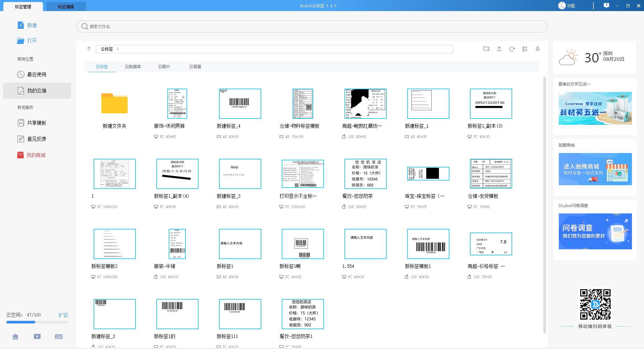644x349 pixels.
Task: Create a new folder with toolbar icon
Action: (486, 49)
